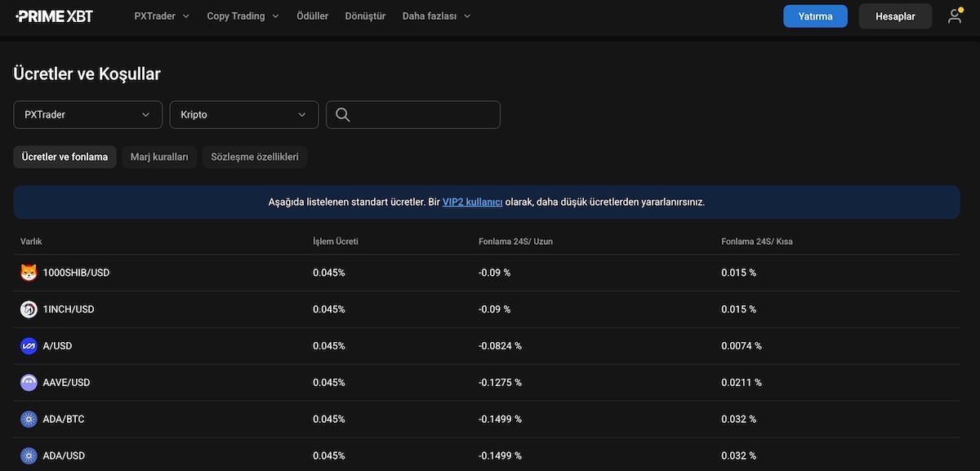
Task: Click the ADA/USD coin icon
Action: click(29, 456)
